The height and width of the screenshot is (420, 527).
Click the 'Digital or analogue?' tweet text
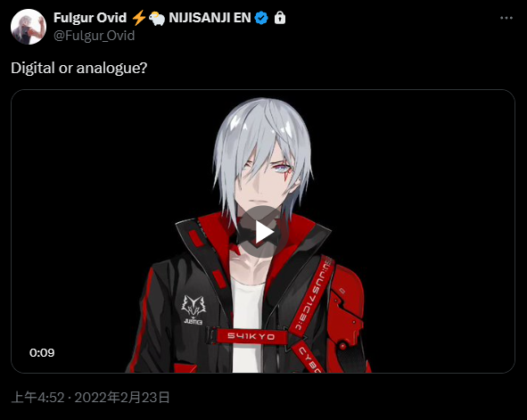79,68
